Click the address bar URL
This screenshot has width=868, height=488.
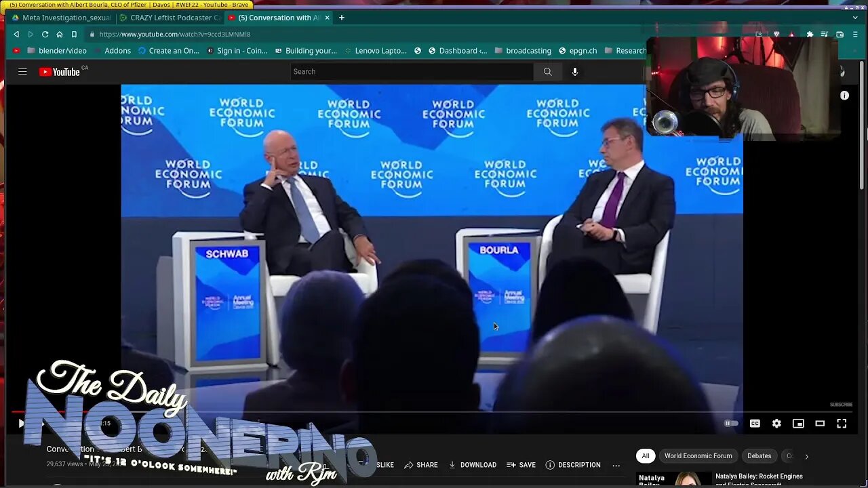click(x=174, y=34)
